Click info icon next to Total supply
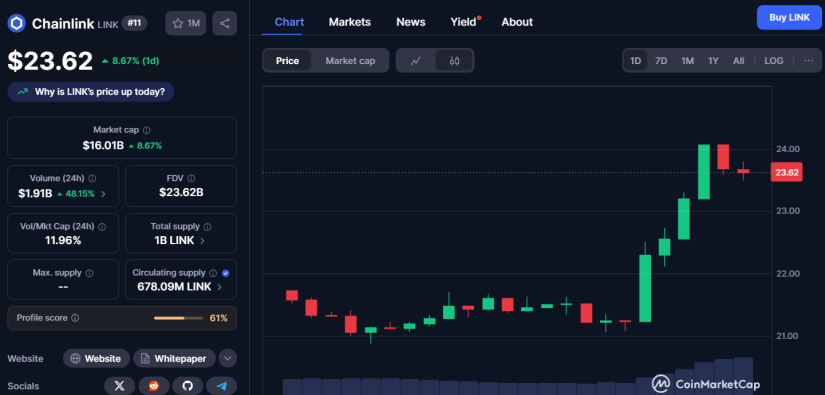This screenshot has height=395, width=825. click(x=207, y=227)
